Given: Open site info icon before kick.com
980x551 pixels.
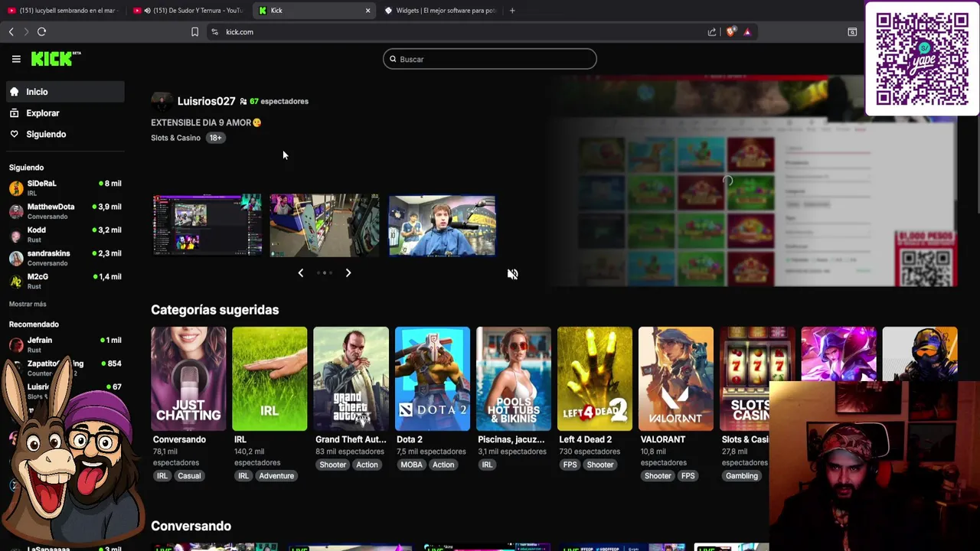Looking at the screenshot, I should point(214,31).
